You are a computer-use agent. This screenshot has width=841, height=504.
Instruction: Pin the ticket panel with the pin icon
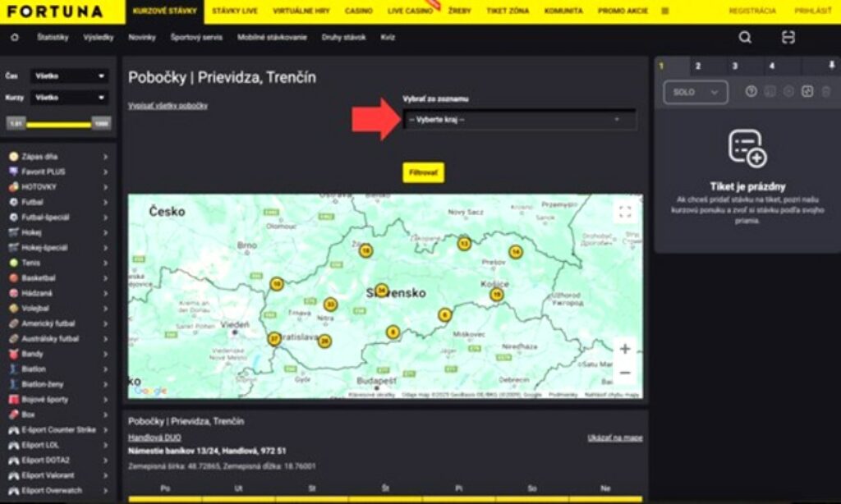831,66
